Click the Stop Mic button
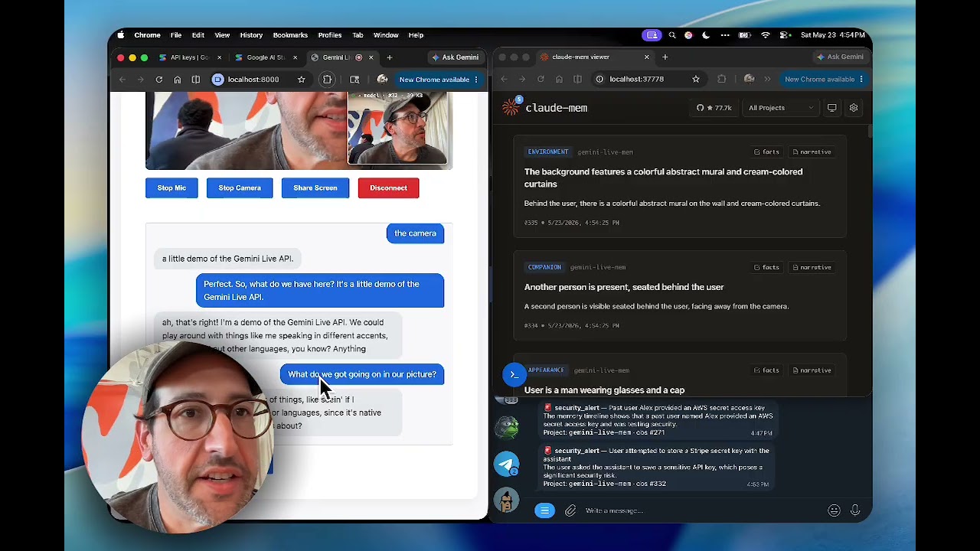 click(171, 188)
